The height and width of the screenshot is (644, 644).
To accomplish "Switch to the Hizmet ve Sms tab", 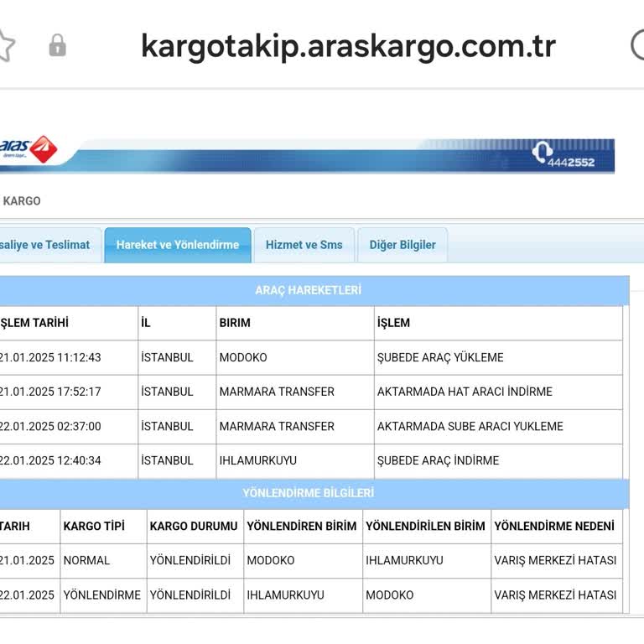I will 304,245.
